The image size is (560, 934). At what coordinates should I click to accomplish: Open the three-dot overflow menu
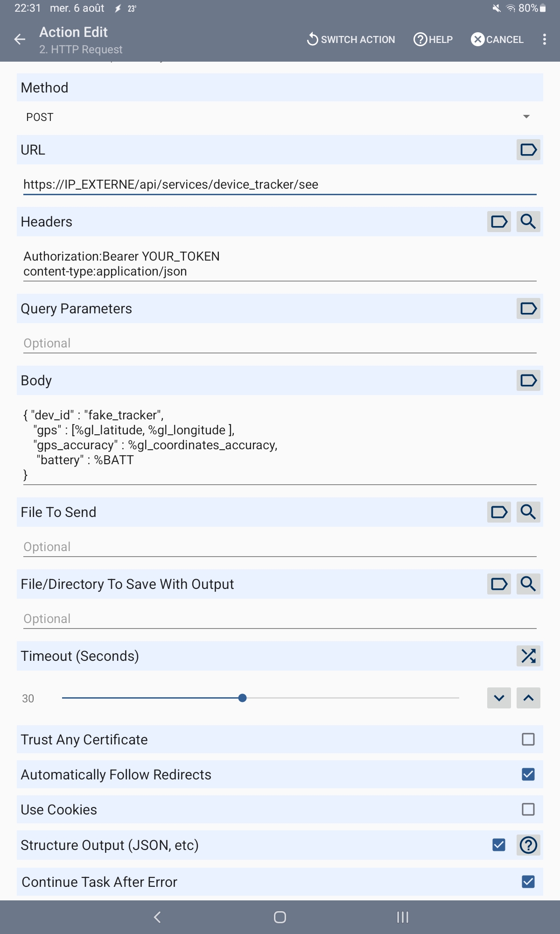coord(544,40)
